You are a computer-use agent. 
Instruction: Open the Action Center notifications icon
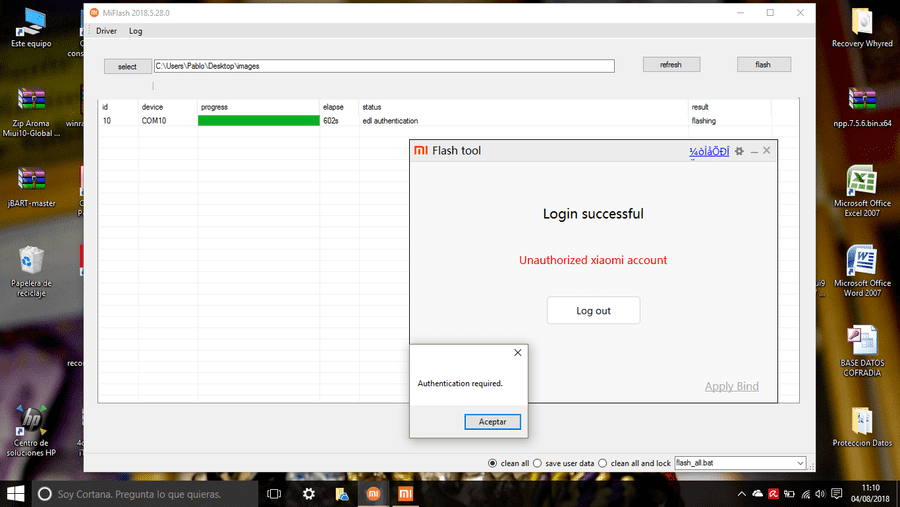pos(837,494)
